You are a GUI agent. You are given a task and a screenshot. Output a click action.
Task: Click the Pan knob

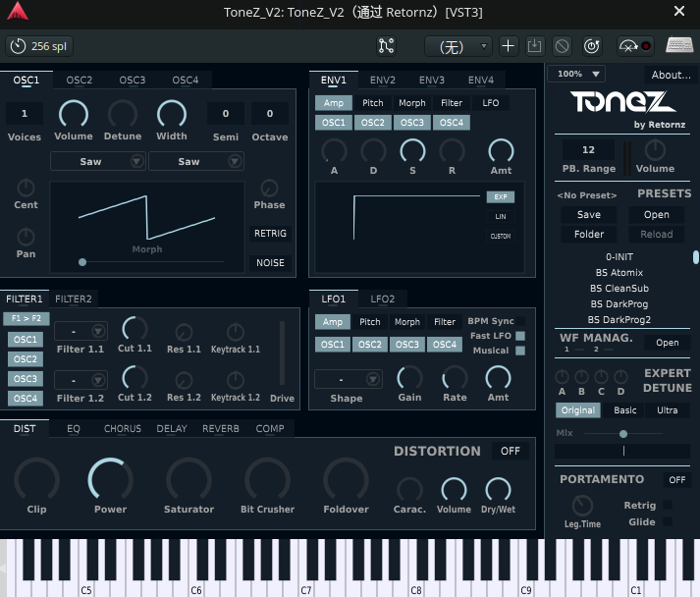(x=26, y=237)
